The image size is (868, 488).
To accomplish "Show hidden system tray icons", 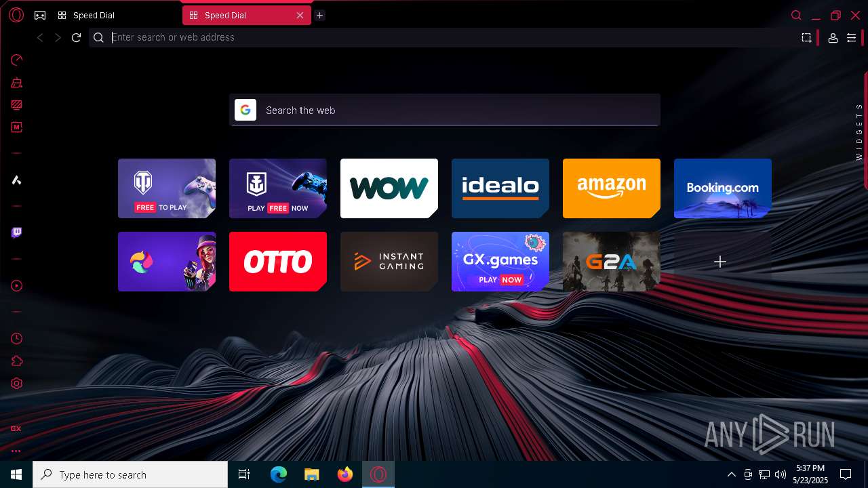I will tap(731, 474).
